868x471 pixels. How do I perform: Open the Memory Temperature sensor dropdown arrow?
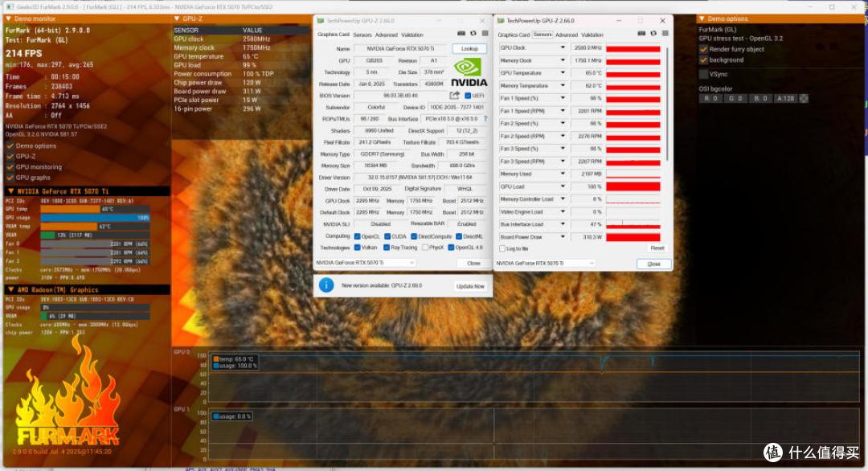pos(563,86)
